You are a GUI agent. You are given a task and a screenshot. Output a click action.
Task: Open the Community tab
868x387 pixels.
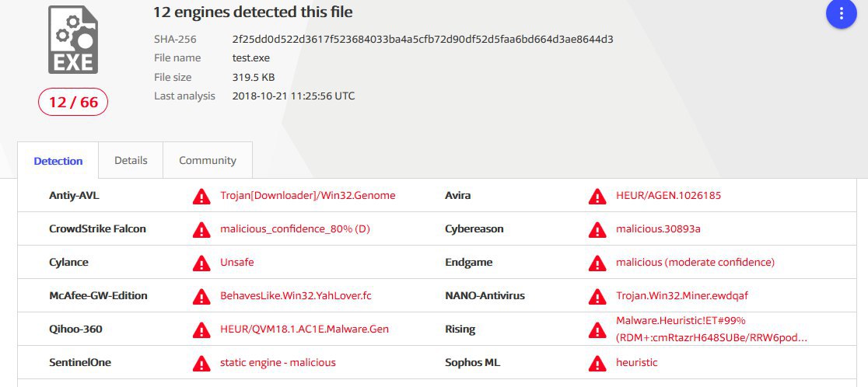pyautogui.click(x=208, y=160)
